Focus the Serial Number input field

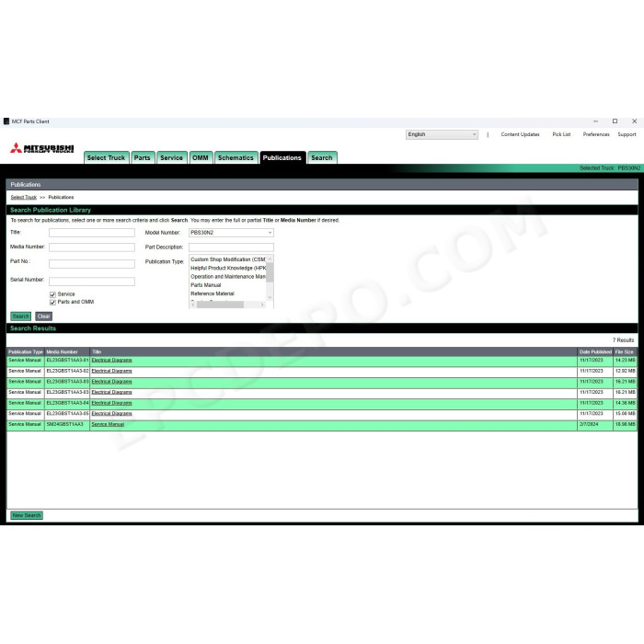tap(92, 282)
